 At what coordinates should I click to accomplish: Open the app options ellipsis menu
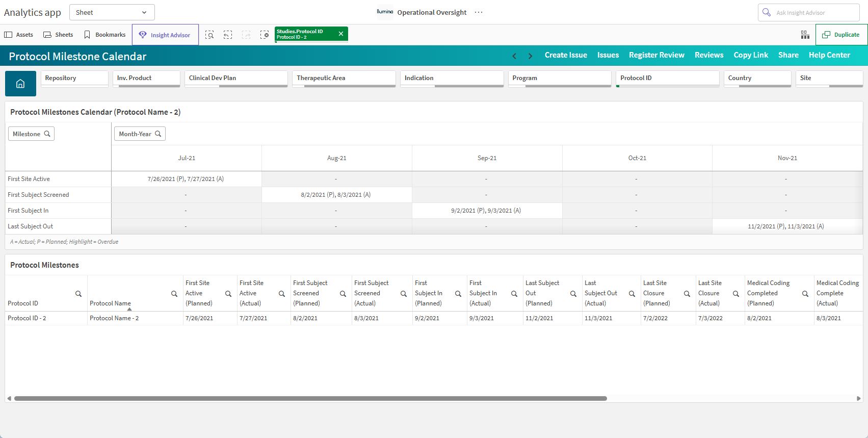point(479,12)
